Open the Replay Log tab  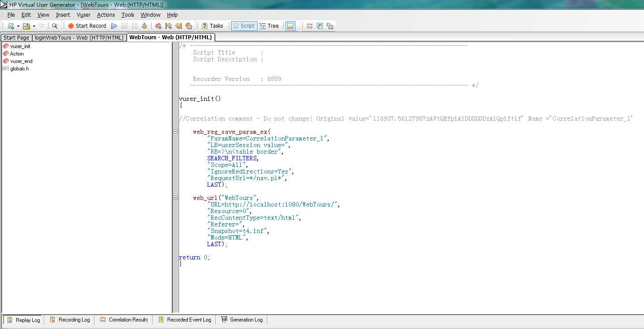[x=24, y=320]
